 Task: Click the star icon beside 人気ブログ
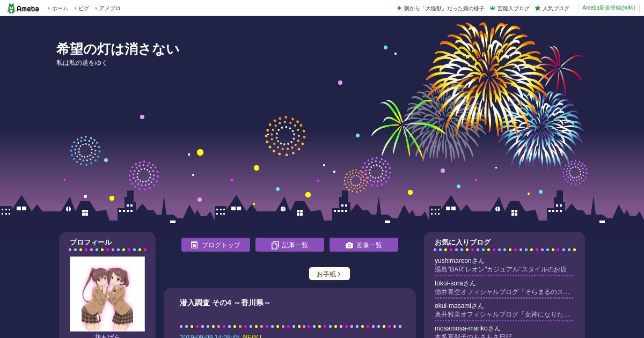(538, 8)
